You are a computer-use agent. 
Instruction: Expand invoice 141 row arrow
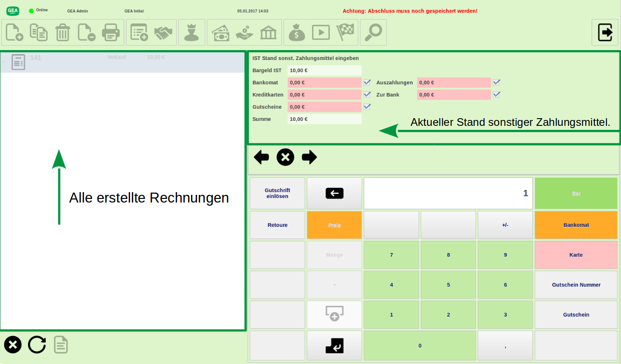pyautogui.click(x=4, y=62)
